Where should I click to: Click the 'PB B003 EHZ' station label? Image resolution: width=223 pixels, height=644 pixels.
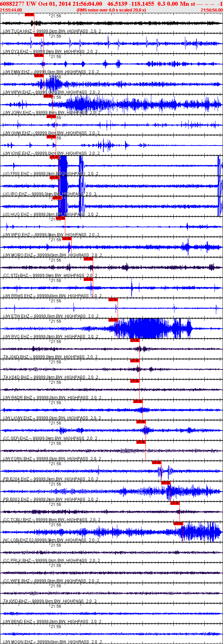tap(16, 499)
